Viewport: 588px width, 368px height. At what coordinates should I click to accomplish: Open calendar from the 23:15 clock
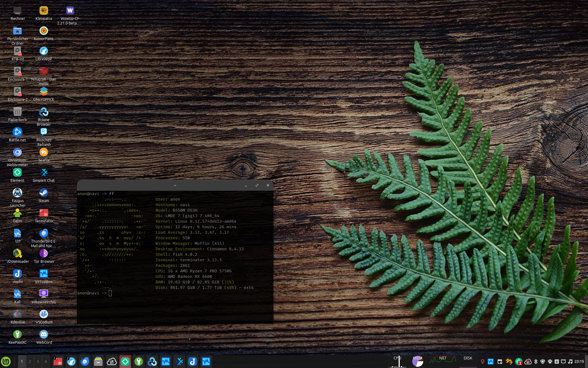[x=579, y=362]
